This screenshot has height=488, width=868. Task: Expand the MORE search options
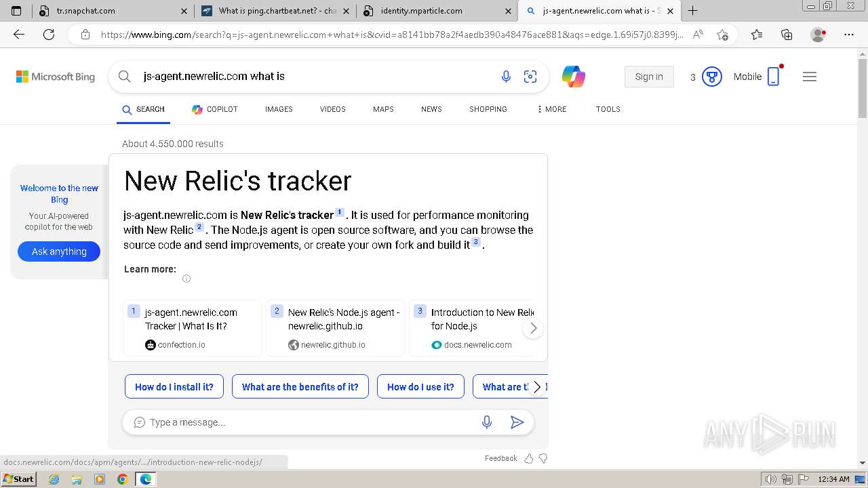[551, 109]
